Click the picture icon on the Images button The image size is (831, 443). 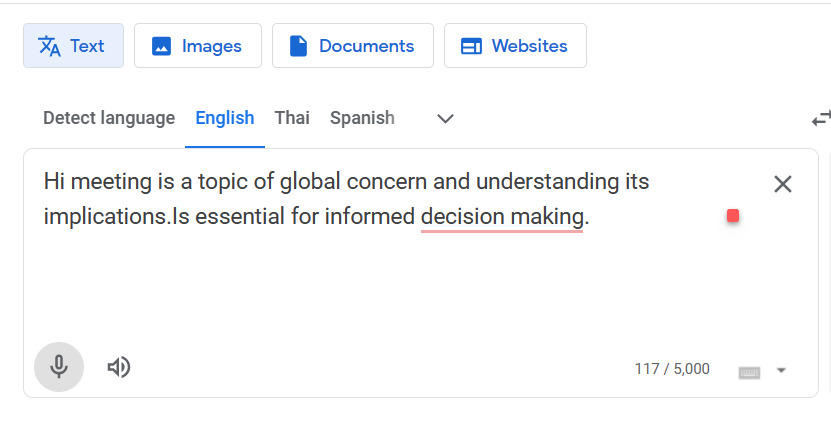pos(161,46)
